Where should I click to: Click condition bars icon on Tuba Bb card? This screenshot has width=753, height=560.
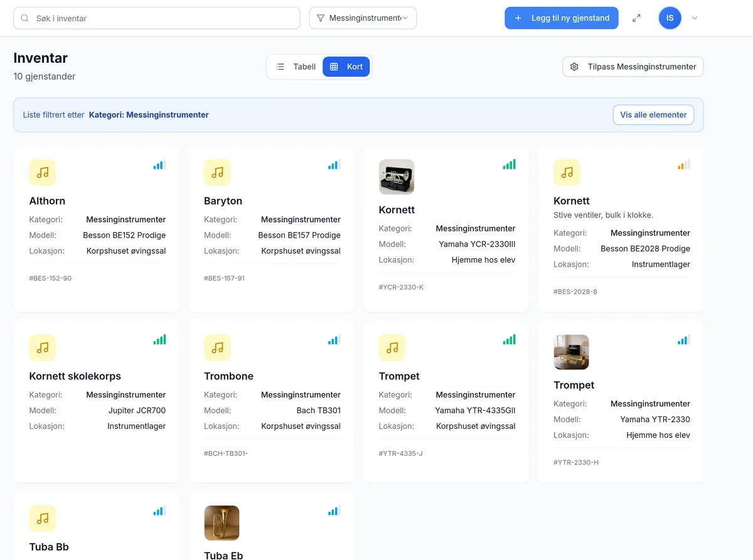pos(159,511)
